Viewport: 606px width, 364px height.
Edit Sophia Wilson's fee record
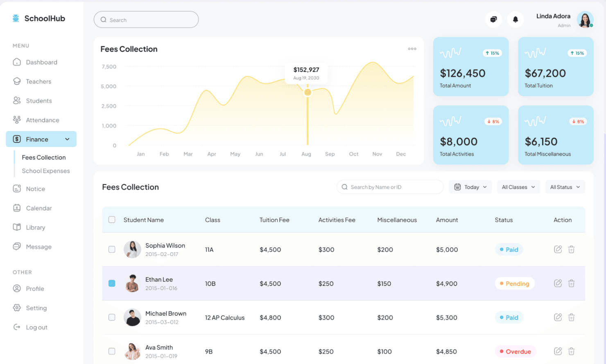point(558,249)
